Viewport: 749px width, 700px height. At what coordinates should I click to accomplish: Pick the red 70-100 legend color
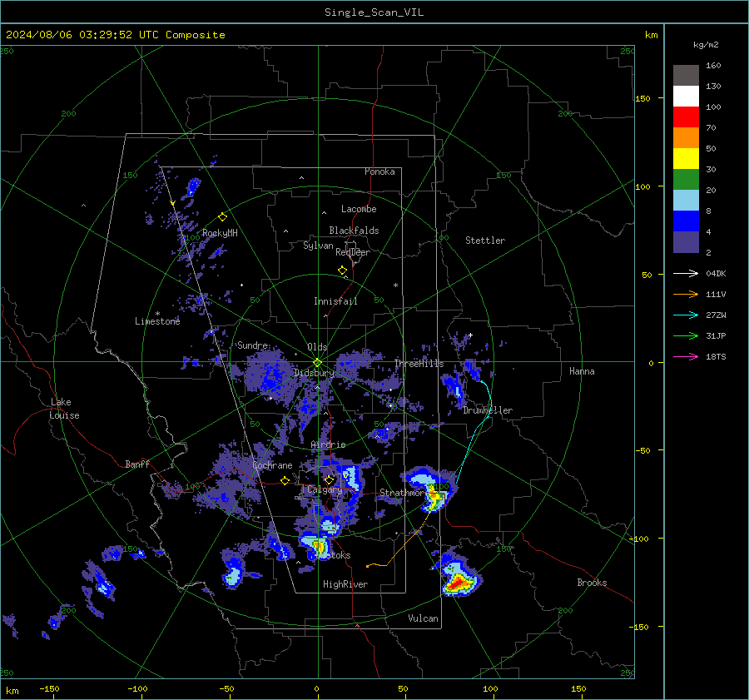686,117
